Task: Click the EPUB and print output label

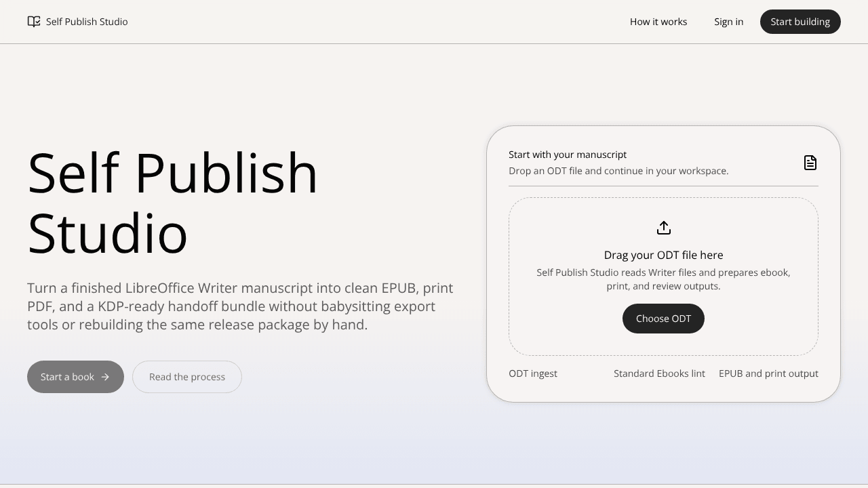Action: coord(768,373)
